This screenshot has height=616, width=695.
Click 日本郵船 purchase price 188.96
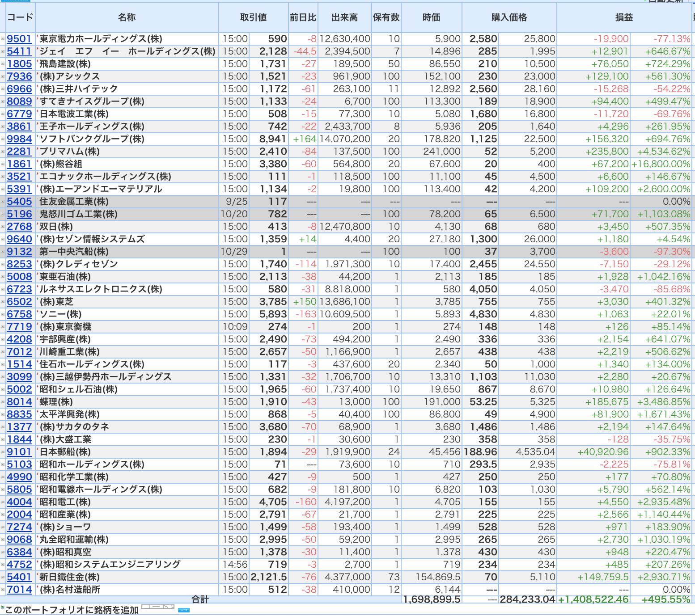(480, 452)
